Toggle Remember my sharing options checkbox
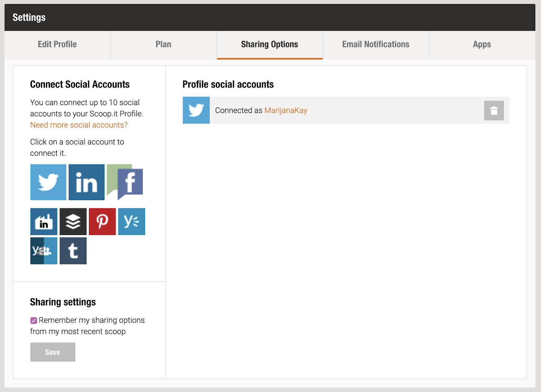Viewport: 541px width, 392px height. [x=34, y=321]
